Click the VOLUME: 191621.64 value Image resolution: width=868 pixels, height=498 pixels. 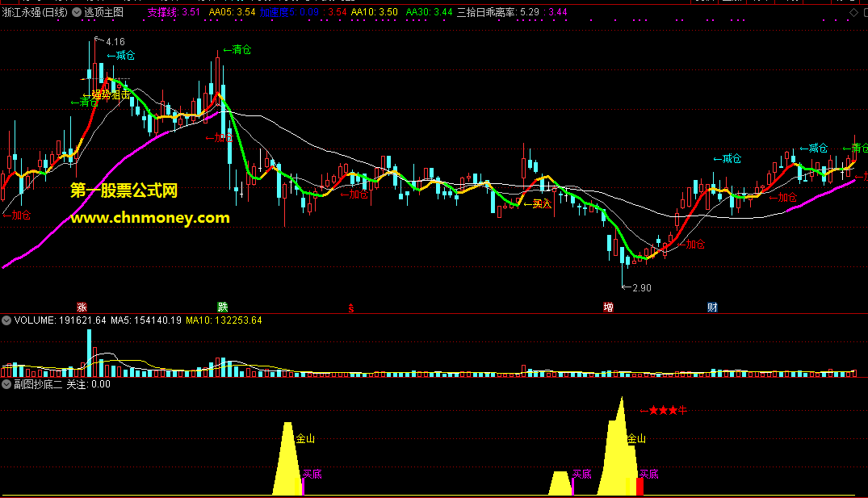pos(60,320)
